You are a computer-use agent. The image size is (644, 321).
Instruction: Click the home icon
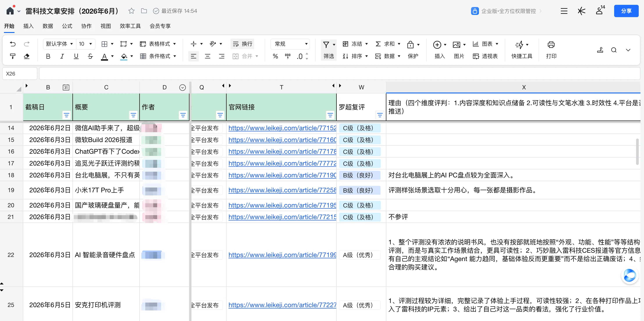tap(10, 11)
